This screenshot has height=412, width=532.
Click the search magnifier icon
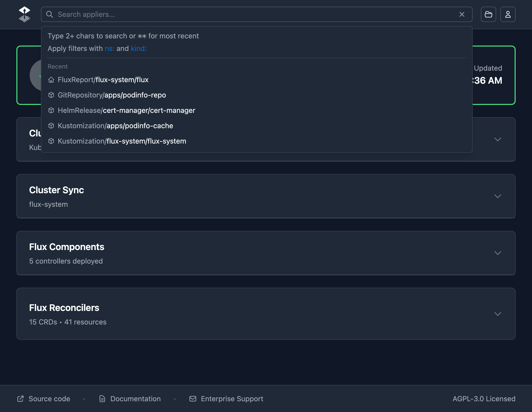tap(50, 14)
